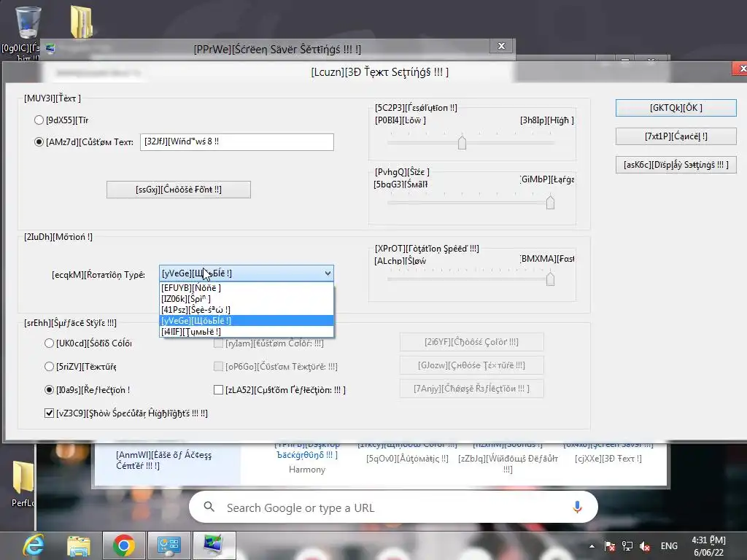The width and height of the screenshot is (747, 560).
Task: Select Spin in rotation type list
Action: (247, 298)
